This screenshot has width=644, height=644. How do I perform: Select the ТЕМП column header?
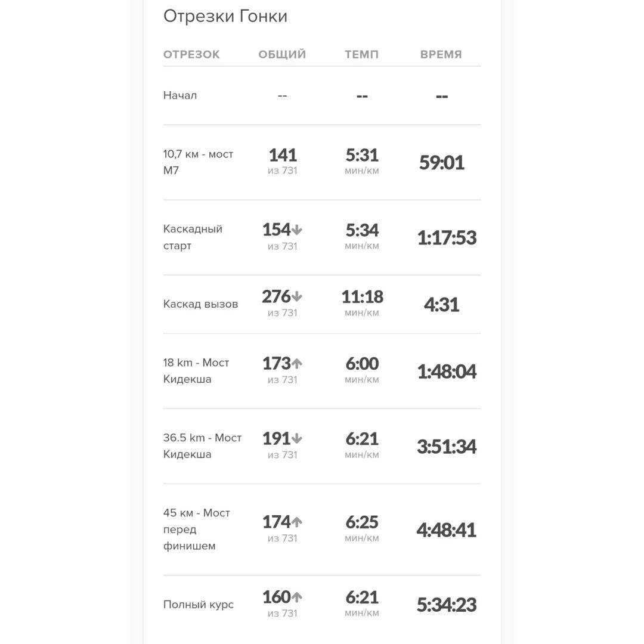(x=361, y=54)
